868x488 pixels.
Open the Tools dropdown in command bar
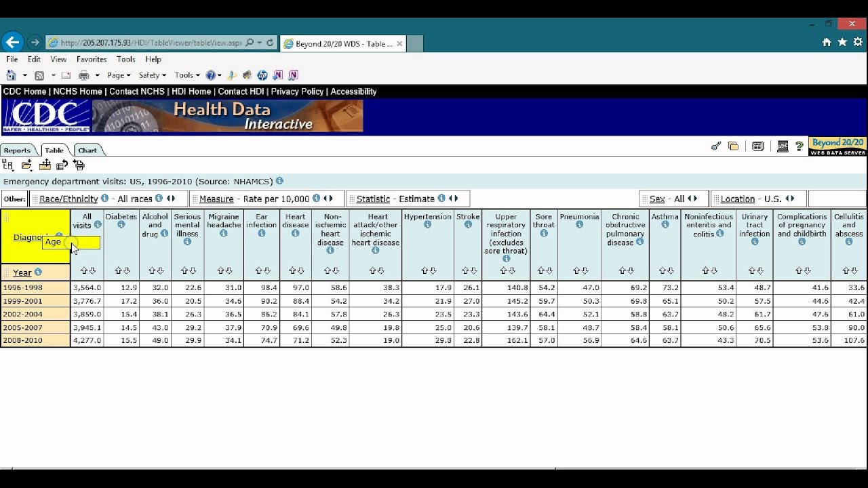(x=187, y=75)
